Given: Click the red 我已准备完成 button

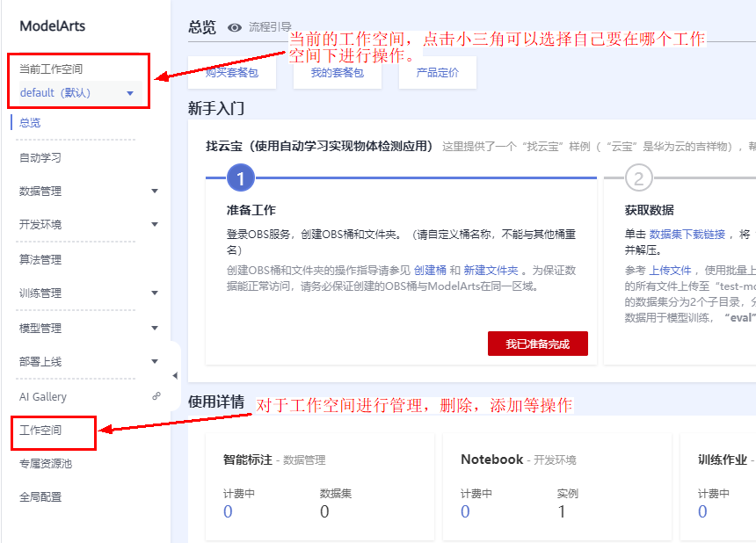Looking at the screenshot, I should point(538,344).
